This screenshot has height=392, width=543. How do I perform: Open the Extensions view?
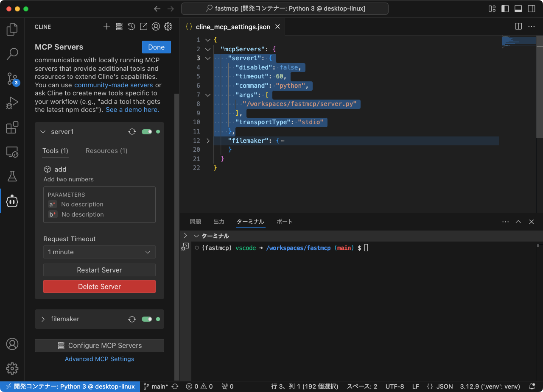pyautogui.click(x=12, y=127)
